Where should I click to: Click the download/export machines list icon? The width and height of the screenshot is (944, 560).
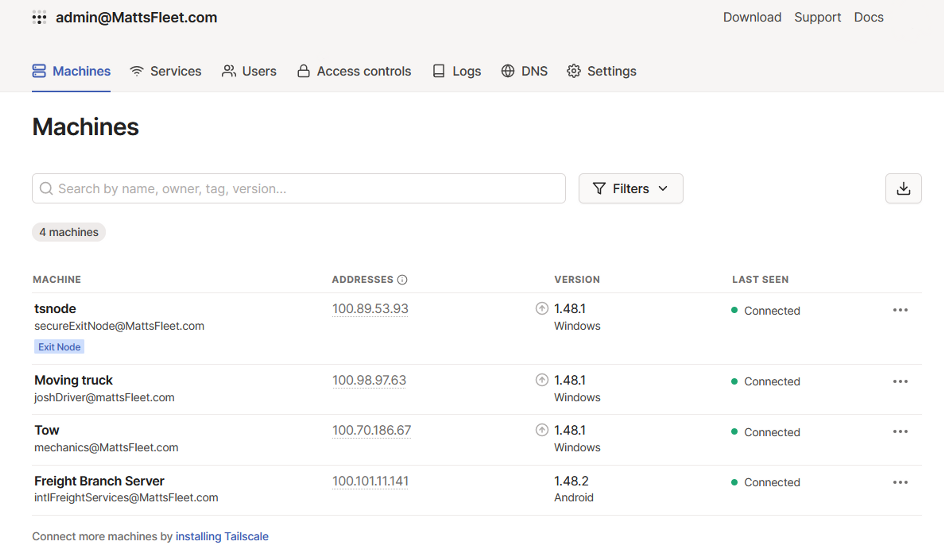[x=903, y=188]
